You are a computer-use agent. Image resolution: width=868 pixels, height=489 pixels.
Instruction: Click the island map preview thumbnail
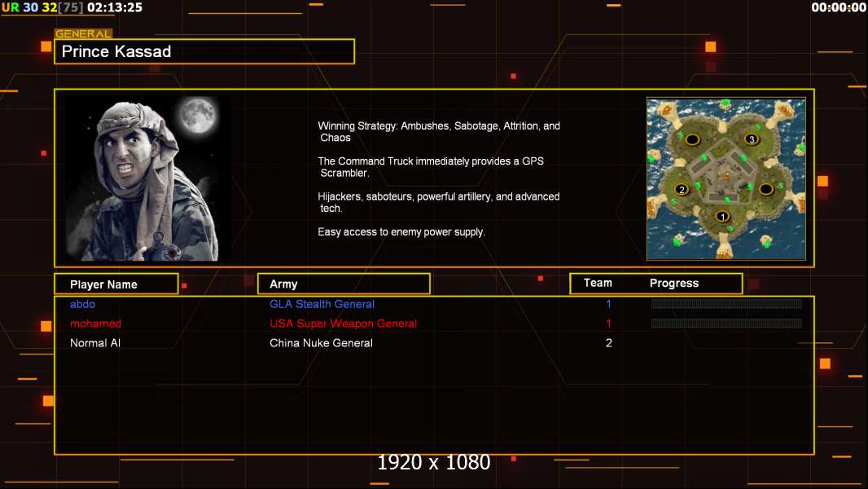726,178
